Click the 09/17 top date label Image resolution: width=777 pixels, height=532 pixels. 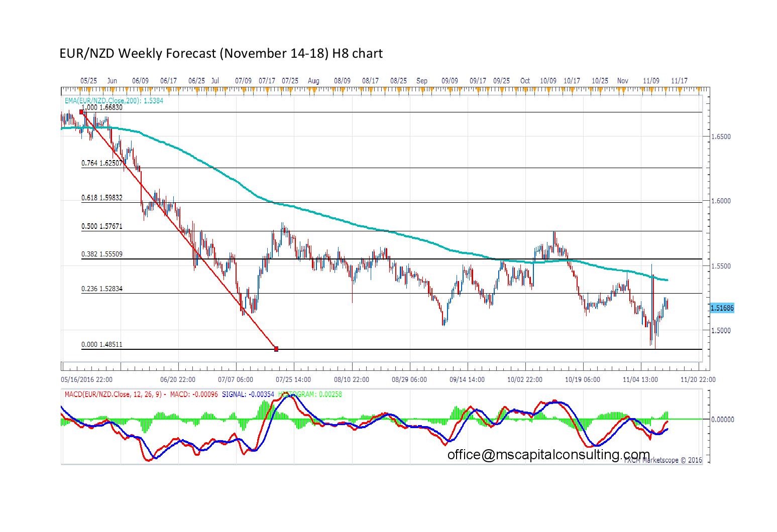(x=478, y=80)
